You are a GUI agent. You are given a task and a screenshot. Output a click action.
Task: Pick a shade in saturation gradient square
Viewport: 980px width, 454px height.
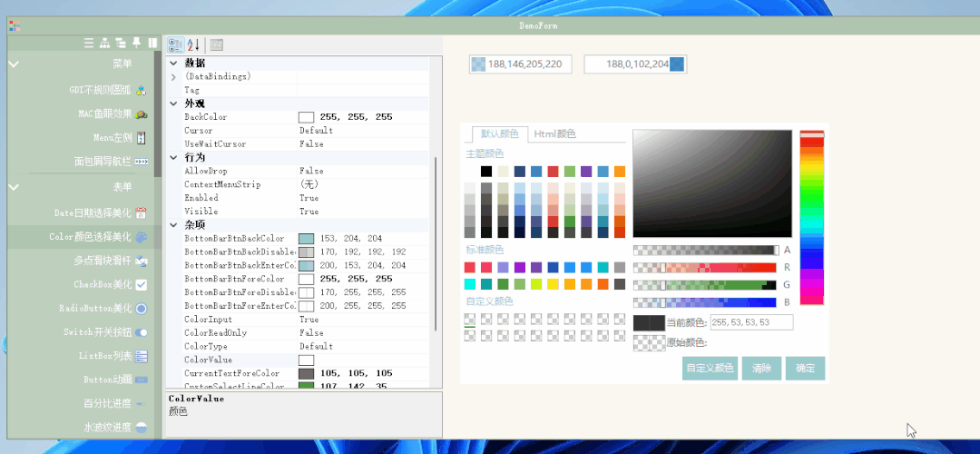pyautogui.click(x=712, y=183)
